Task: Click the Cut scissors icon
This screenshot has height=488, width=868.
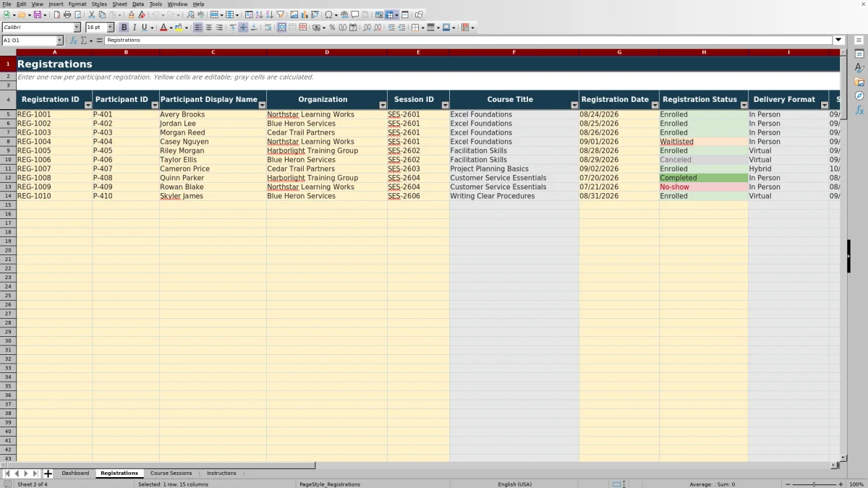Action: click(92, 14)
